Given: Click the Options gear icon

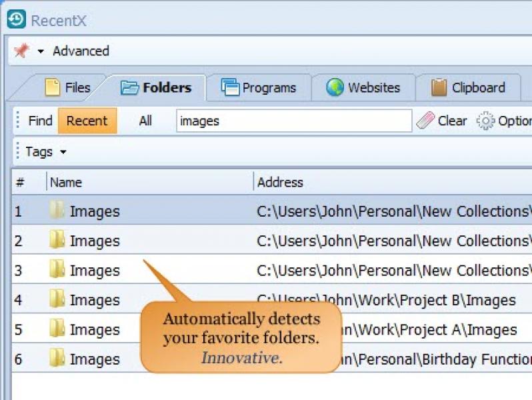Looking at the screenshot, I should [485, 121].
